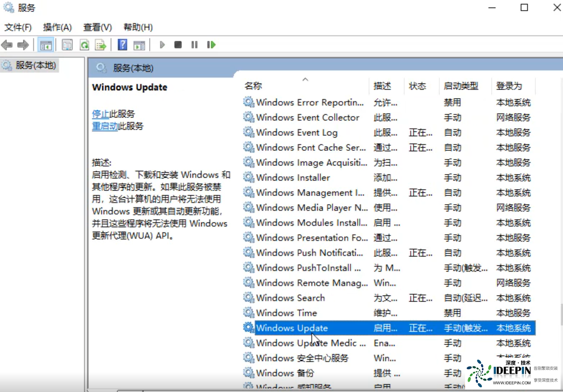Stop the service using the black square icon
Screen dimensions: 563x392
pyautogui.click(x=178, y=44)
